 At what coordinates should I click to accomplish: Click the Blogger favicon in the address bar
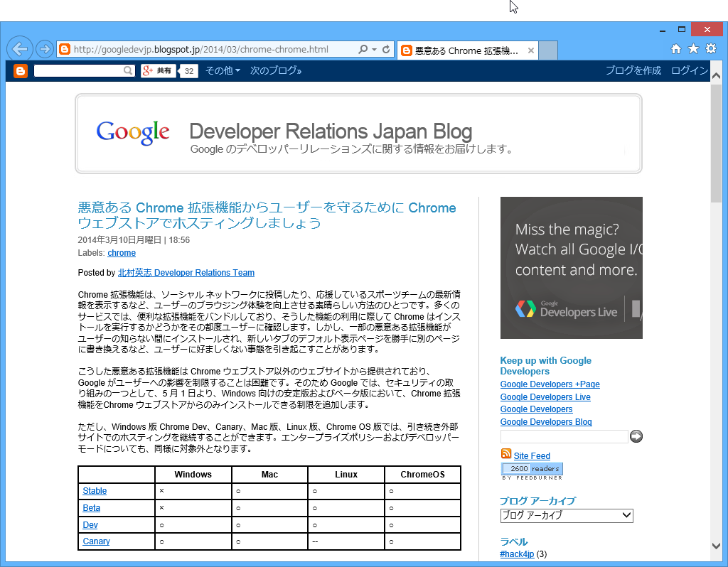(63, 50)
